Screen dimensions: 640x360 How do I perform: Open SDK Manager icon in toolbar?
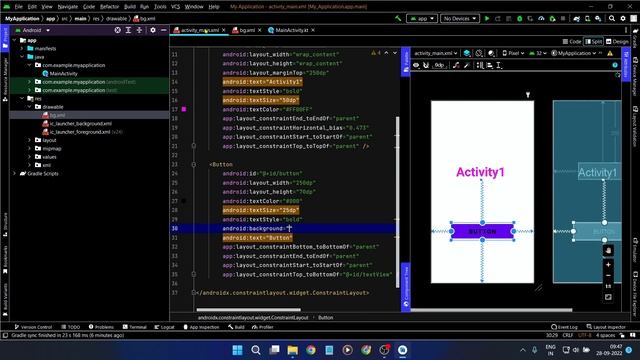pos(598,18)
